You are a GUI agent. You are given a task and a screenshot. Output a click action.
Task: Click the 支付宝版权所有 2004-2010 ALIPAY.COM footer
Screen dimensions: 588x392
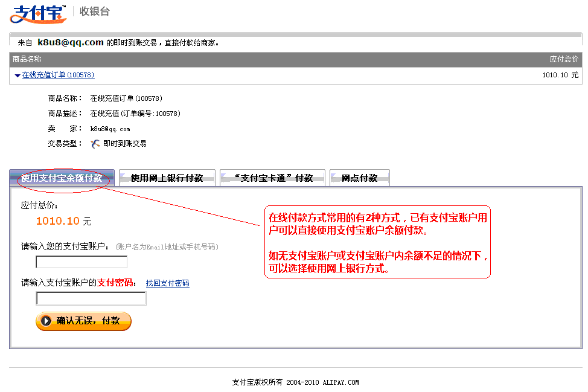coord(295,382)
